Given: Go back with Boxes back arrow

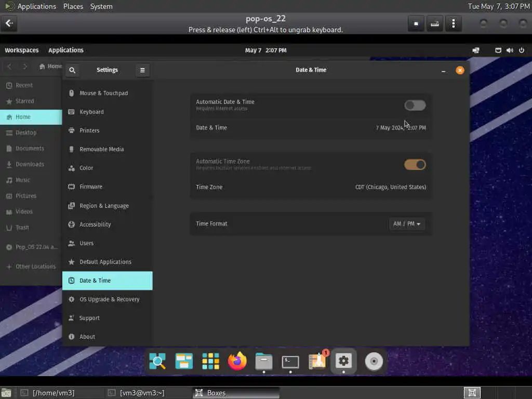Looking at the screenshot, I should tap(9, 23).
